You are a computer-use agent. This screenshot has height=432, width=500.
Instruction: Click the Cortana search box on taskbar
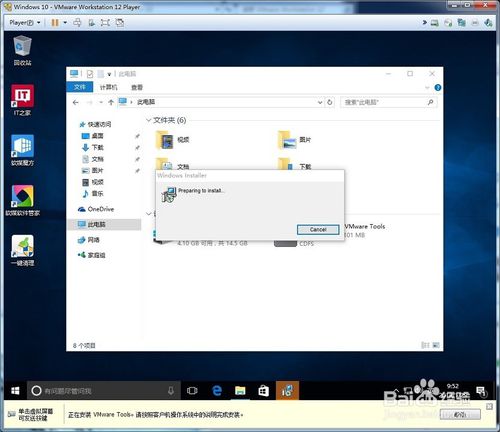click(104, 390)
